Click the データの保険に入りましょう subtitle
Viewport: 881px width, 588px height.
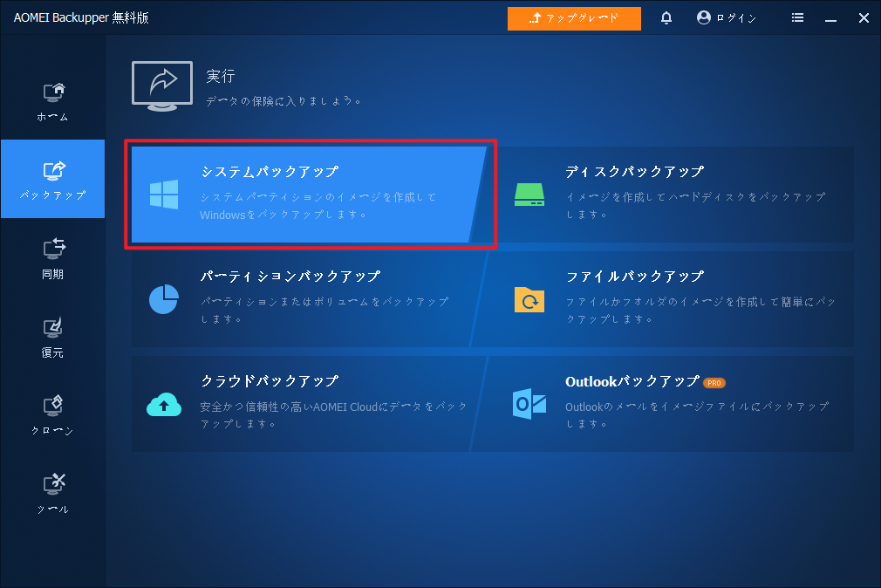(x=283, y=101)
